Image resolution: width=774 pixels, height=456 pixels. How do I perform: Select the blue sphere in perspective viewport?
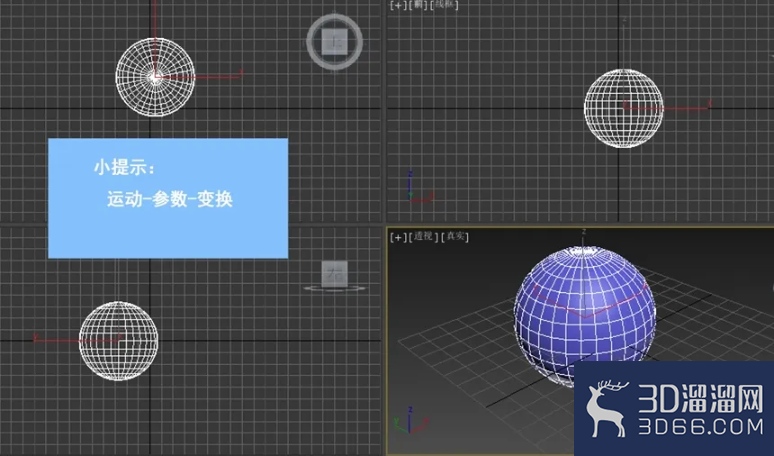pos(585,316)
